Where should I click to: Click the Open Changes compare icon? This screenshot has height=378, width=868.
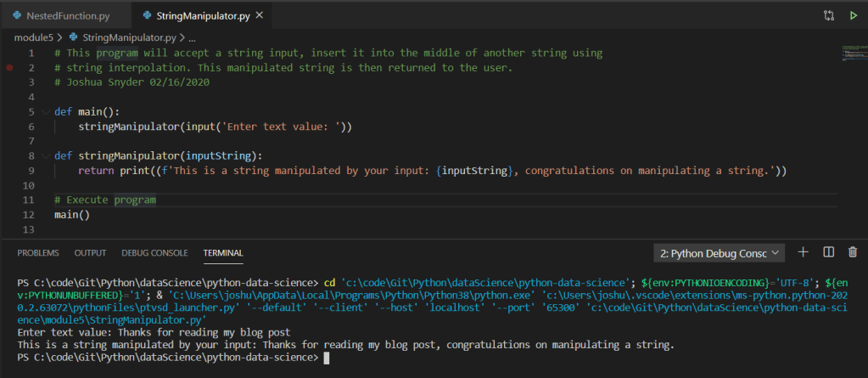[x=828, y=15]
